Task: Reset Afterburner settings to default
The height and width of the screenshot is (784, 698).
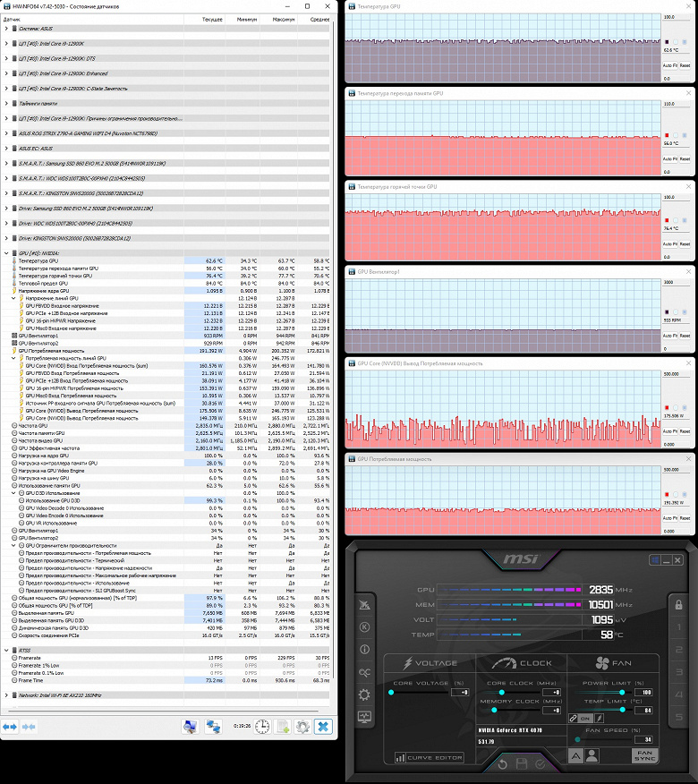Action: (503, 764)
